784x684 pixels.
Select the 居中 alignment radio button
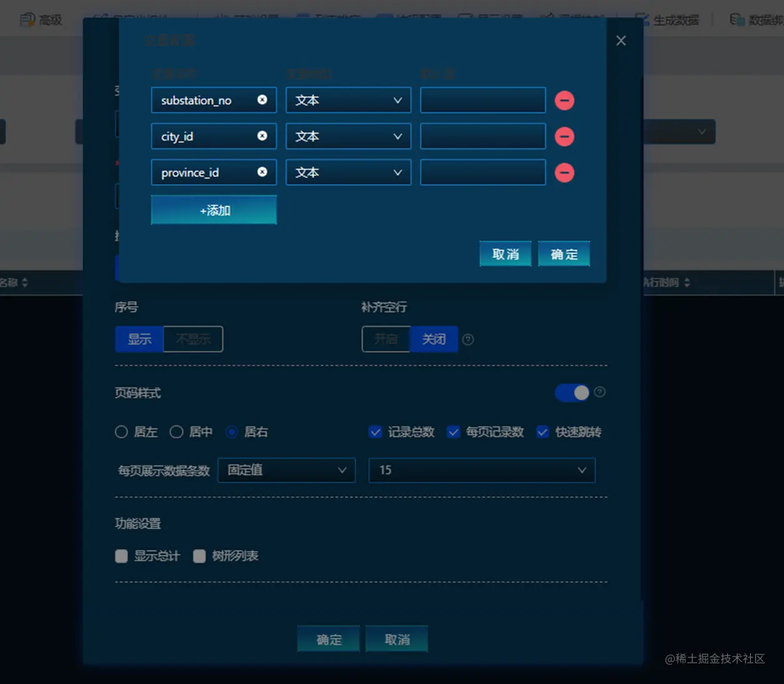[x=177, y=432]
